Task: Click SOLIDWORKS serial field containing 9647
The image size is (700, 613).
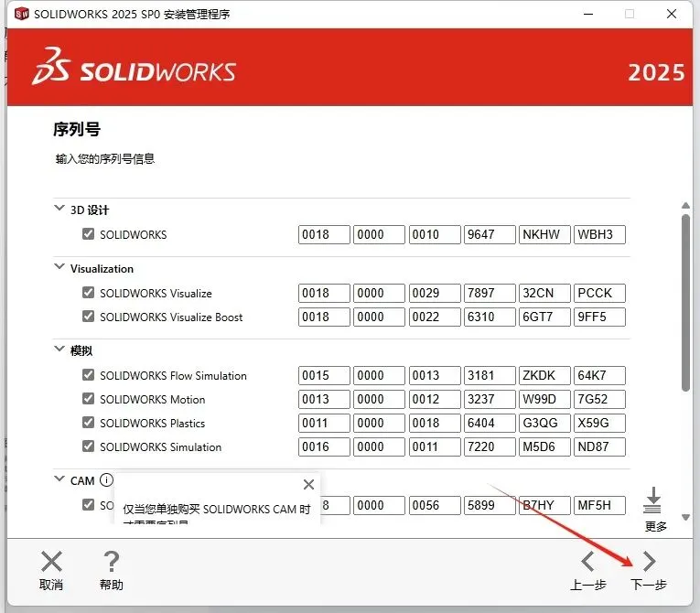Action: click(490, 234)
